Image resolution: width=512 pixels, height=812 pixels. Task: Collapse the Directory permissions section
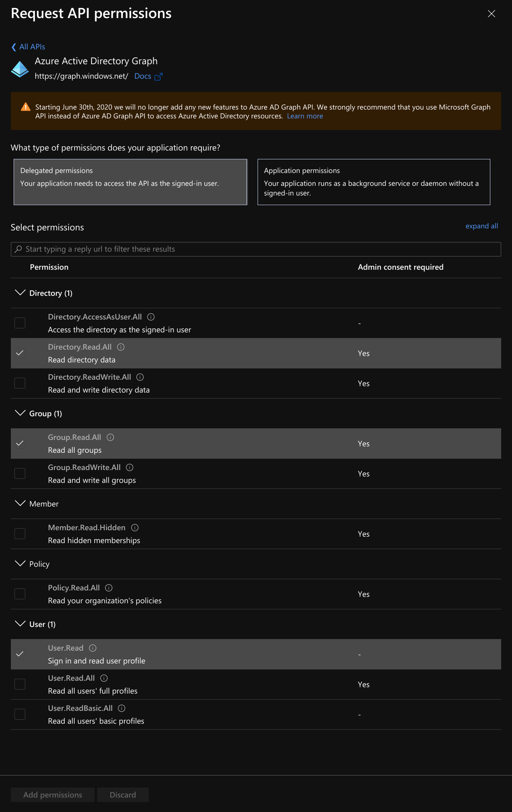20,293
